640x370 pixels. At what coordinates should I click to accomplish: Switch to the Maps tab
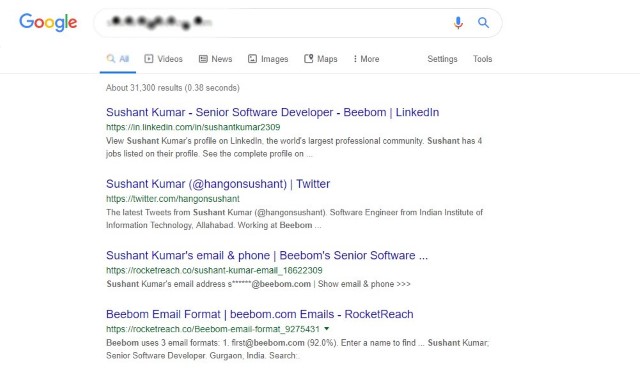(321, 59)
